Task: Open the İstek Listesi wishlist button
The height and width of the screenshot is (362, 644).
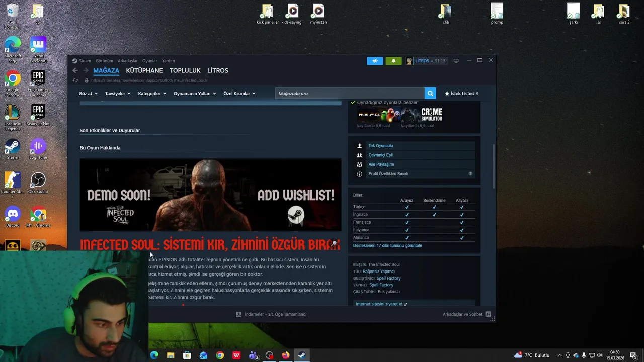Action: (461, 93)
